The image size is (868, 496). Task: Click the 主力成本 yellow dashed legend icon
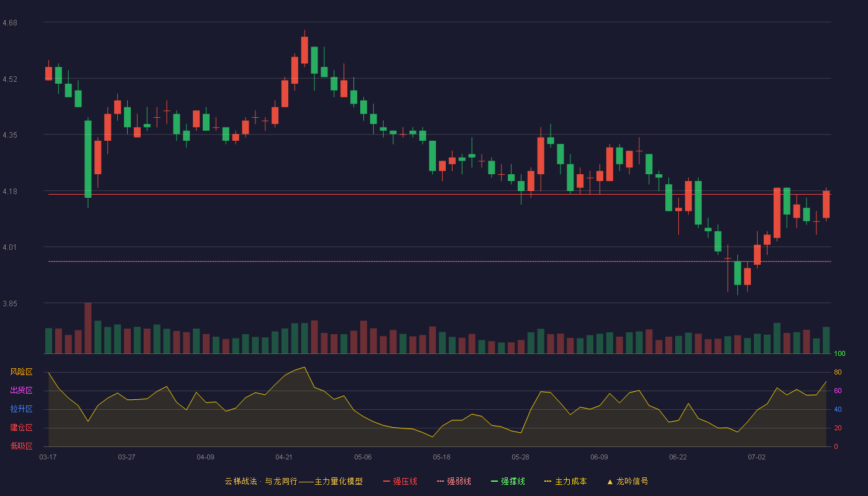(x=547, y=481)
